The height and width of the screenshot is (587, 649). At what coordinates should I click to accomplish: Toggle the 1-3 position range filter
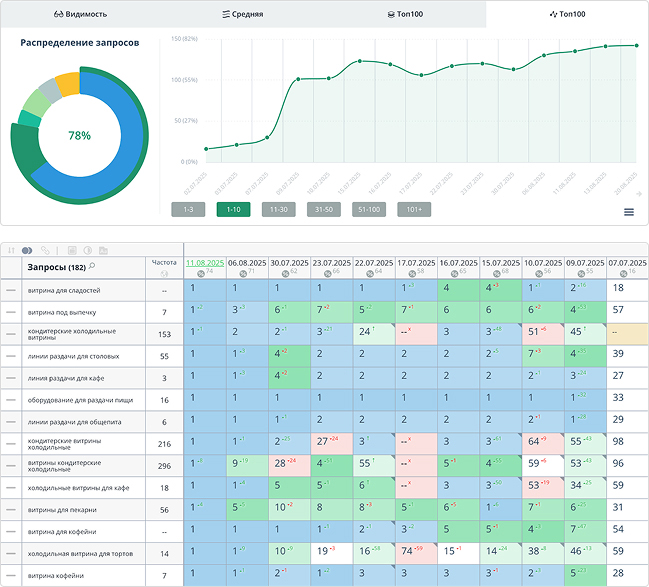(x=187, y=210)
